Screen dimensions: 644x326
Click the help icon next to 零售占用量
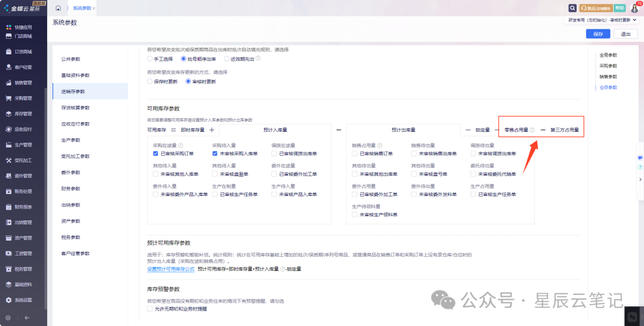click(532, 130)
